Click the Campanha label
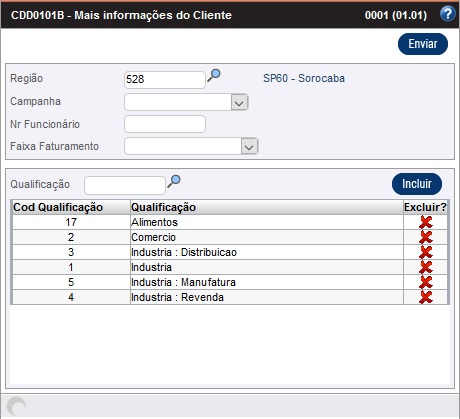This screenshot has height=419, width=460. [x=35, y=101]
